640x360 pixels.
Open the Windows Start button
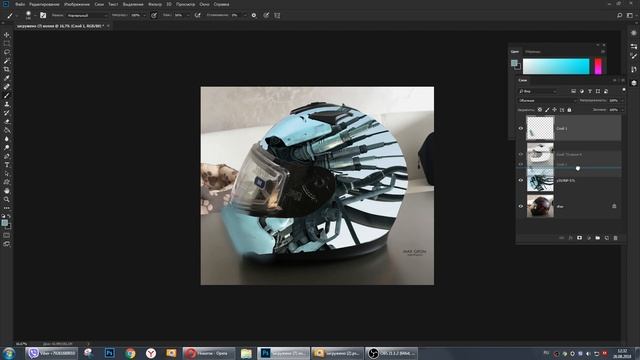(x=8, y=353)
